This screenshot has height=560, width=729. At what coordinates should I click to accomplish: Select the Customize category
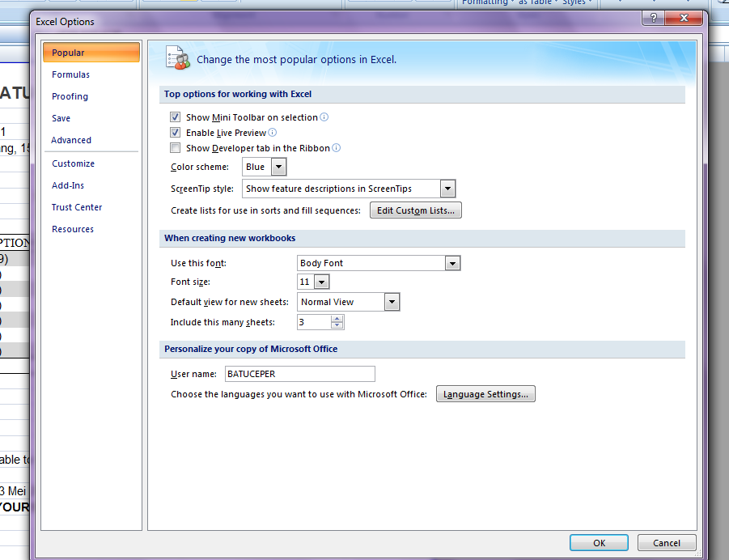coord(73,163)
